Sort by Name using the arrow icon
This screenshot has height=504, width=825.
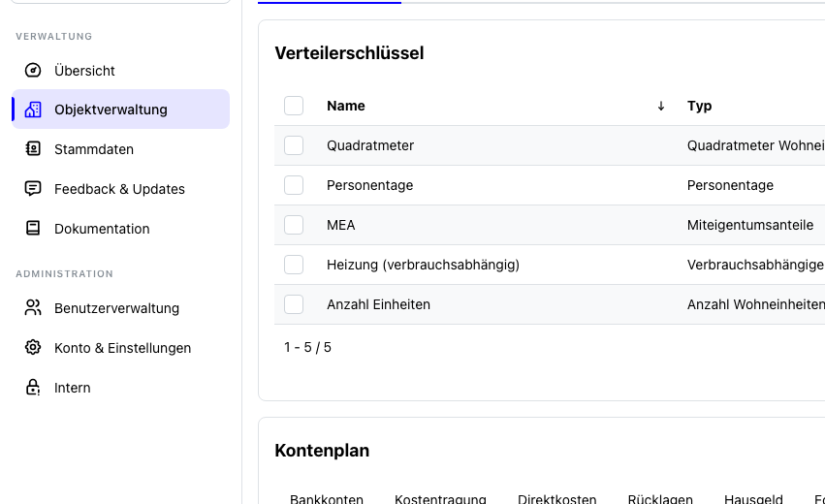coord(661,106)
